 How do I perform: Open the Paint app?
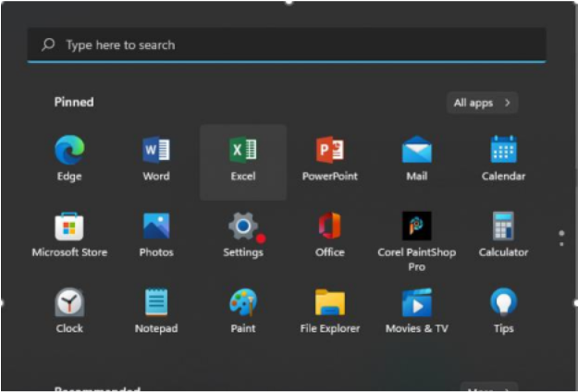click(x=243, y=302)
